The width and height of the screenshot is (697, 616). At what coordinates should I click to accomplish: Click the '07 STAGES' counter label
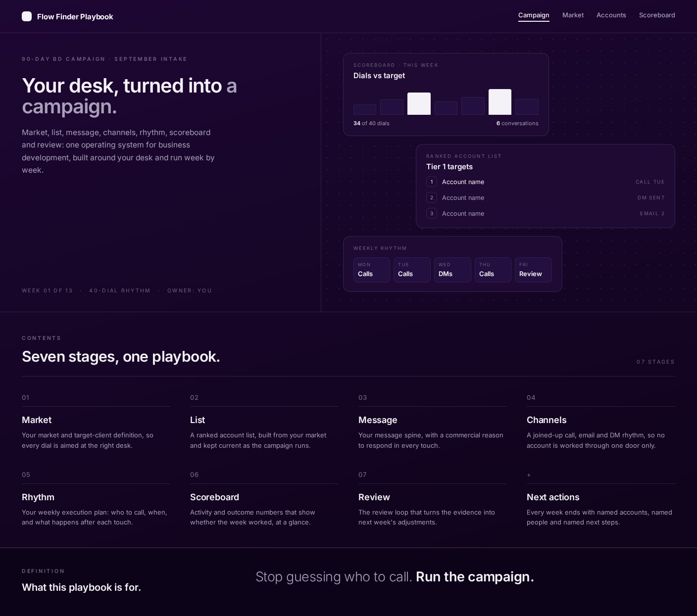(655, 362)
